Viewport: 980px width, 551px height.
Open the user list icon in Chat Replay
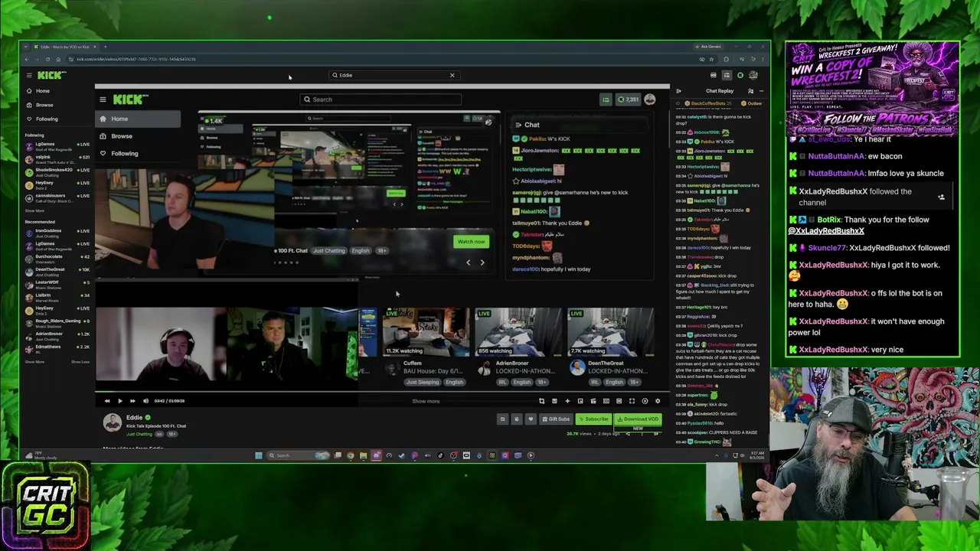[750, 91]
